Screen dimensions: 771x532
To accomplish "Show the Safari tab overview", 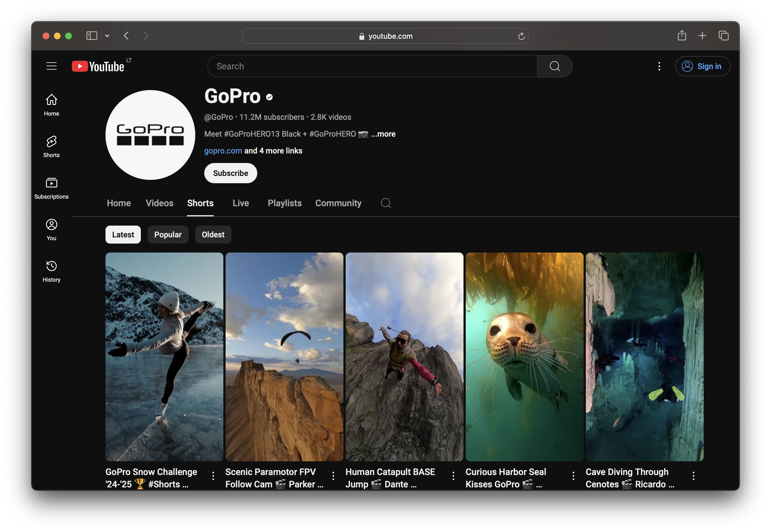I will [x=723, y=36].
